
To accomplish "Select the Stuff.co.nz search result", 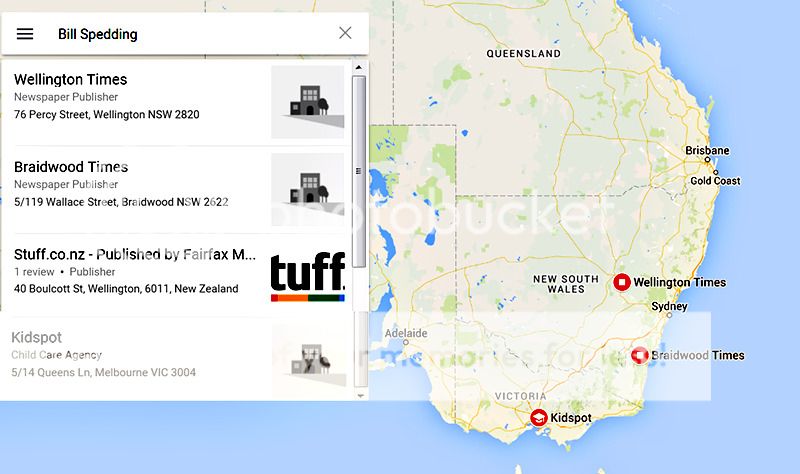I will pyautogui.click(x=130, y=271).
